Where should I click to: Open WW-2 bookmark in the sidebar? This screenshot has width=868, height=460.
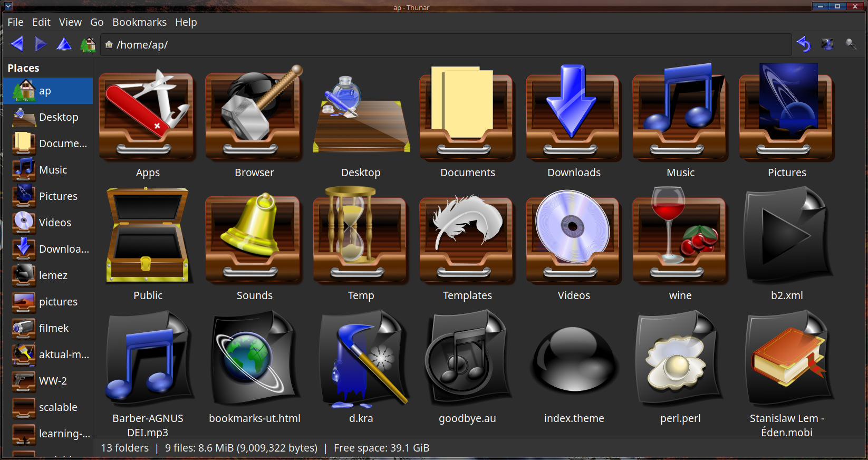tap(48, 381)
